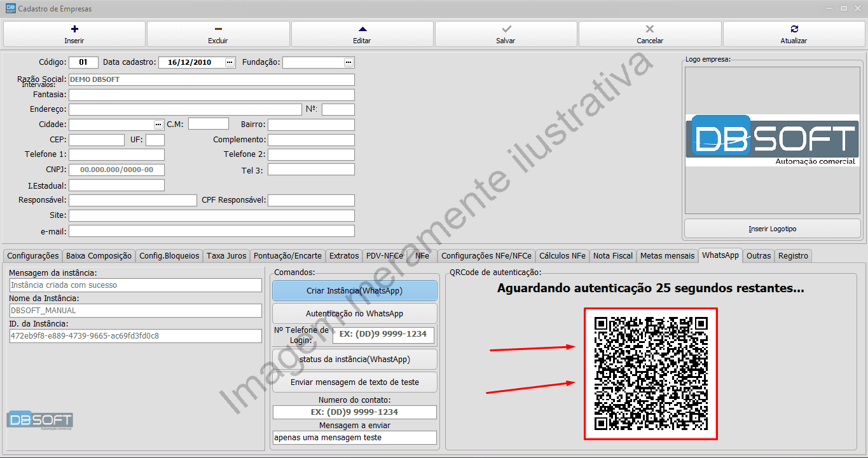Open the Metas mensais tab
This screenshot has width=868, height=458.
point(667,255)
